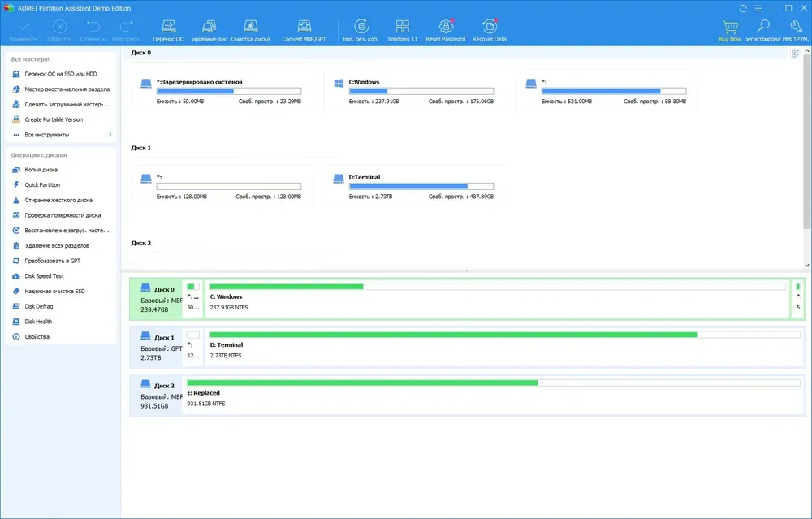812x519 pixels.
Task: Select the C:Windows partition card
Action: (414, 91)
